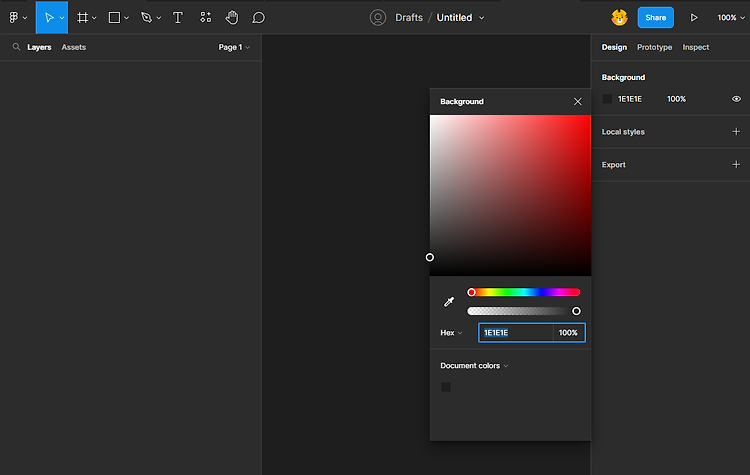Viewport: 750px width, 475px height.
Task: Select the dark document color swatch
Action: click(x=446, y=387)
